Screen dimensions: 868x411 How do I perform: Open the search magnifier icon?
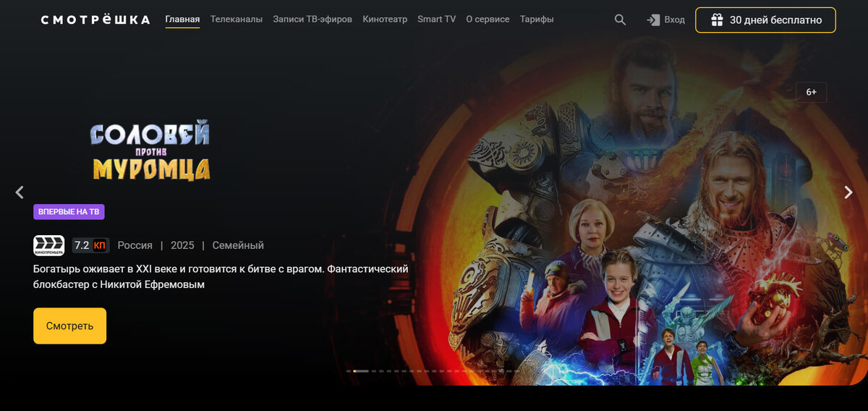coord(620,20)
